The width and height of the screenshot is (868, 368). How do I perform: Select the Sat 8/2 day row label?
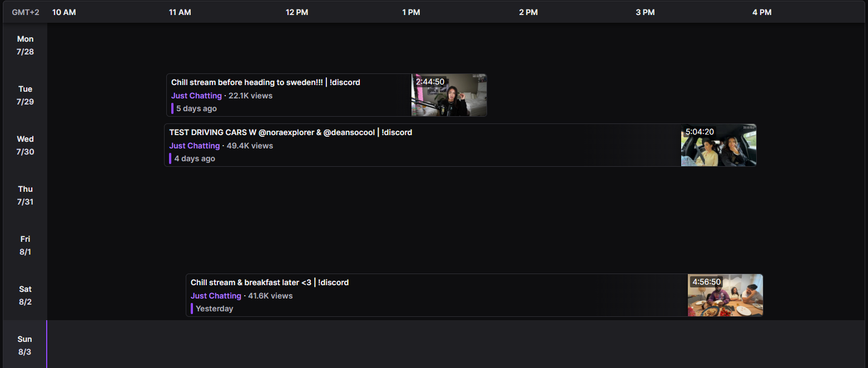pyautogui.click(x=25, y=295)
